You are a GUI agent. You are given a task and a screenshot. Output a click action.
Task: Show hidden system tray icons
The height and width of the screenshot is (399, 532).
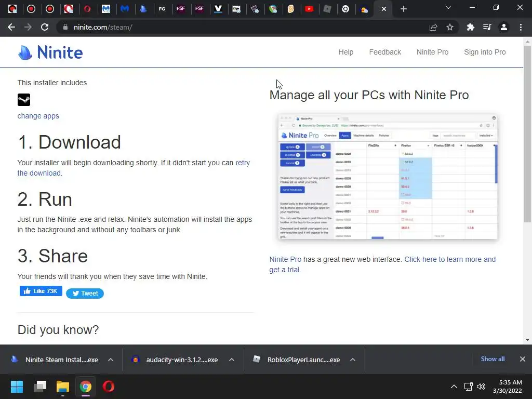[454, 387]
